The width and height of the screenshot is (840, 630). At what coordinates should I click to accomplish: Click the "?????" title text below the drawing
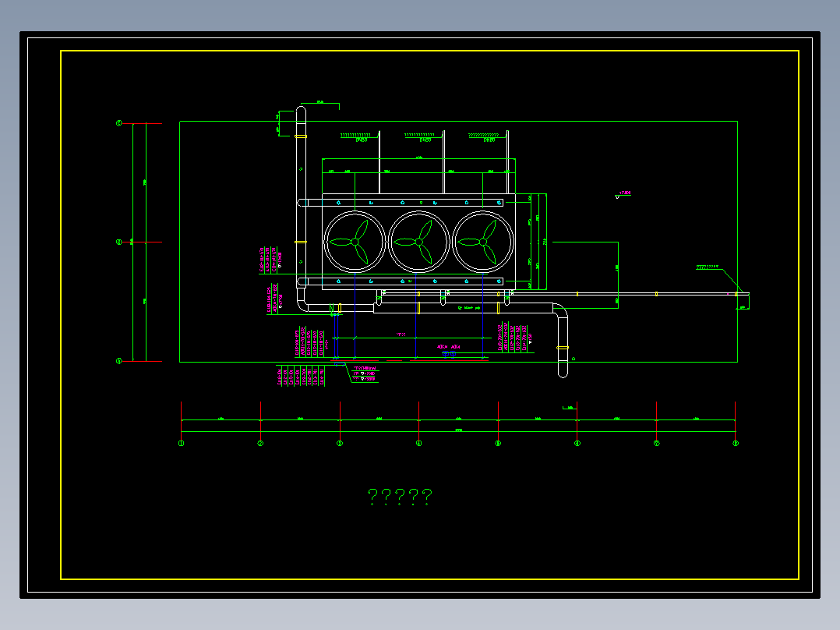tap(401, 497)
